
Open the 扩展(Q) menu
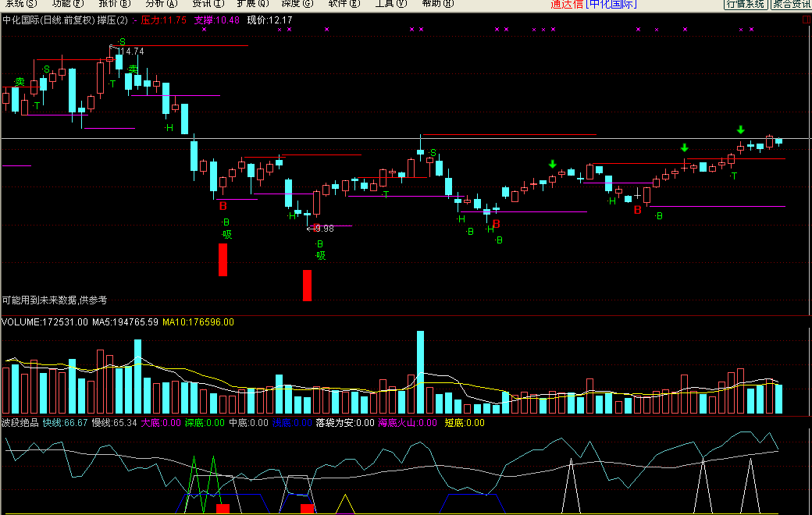[x=253, y=4]
